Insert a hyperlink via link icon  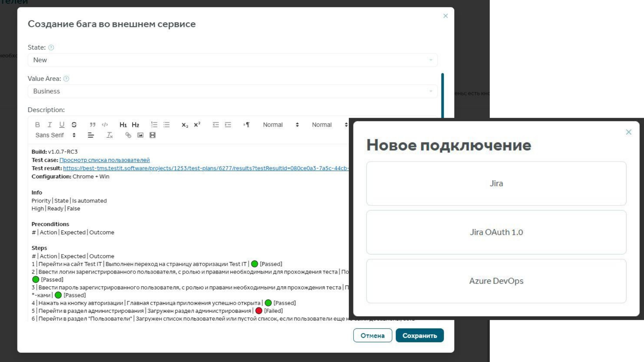[128, 135]
